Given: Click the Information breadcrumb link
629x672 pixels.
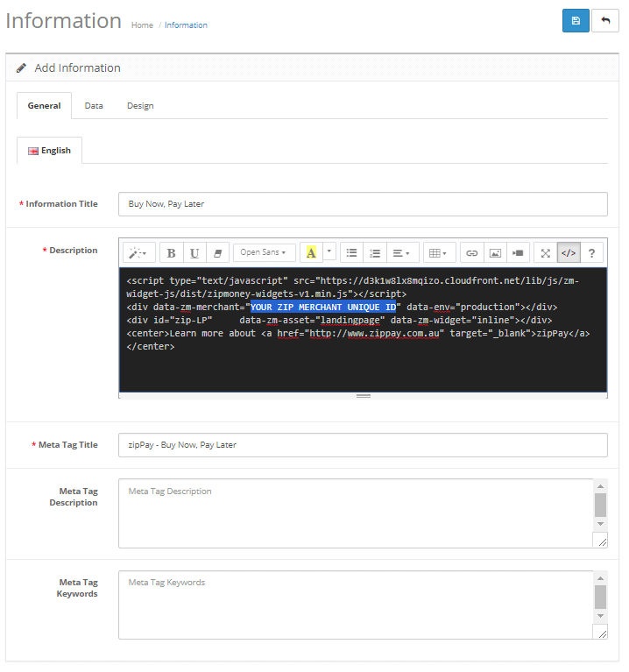Looking at the screenshot, I should (x=186, y=25).
